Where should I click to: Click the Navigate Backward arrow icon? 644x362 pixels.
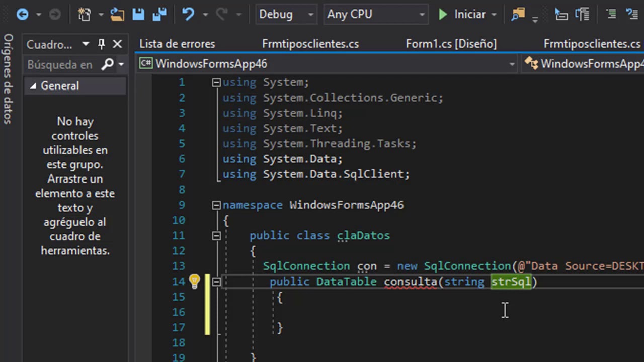pos(23,14)
